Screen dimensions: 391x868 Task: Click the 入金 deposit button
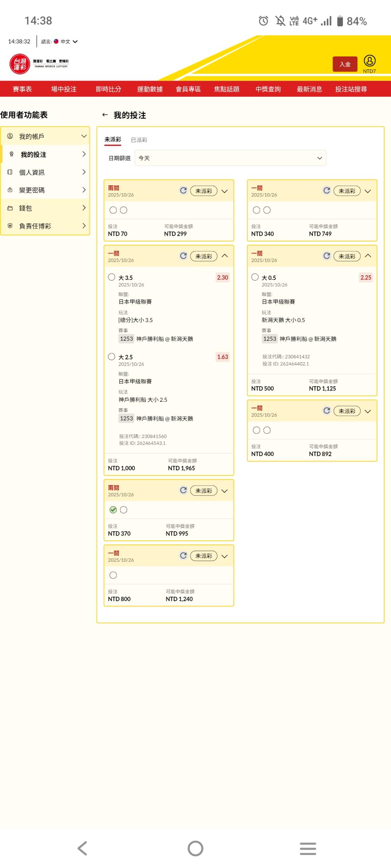click(x=345, y=64)
